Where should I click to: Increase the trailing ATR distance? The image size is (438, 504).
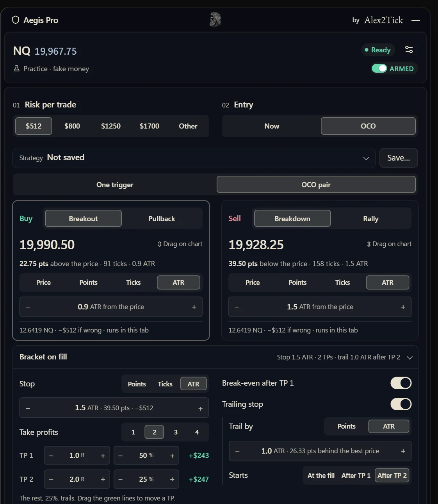(403, 451)
